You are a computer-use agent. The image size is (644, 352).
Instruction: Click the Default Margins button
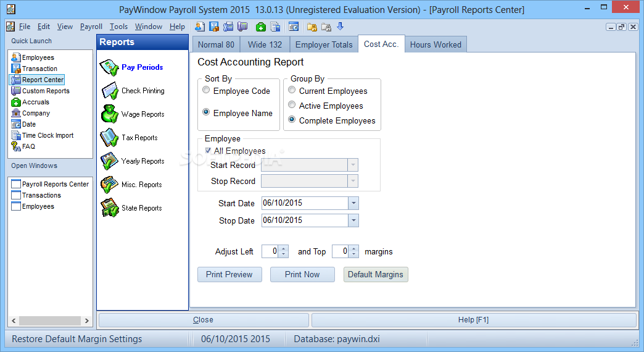tap(376, 275)
